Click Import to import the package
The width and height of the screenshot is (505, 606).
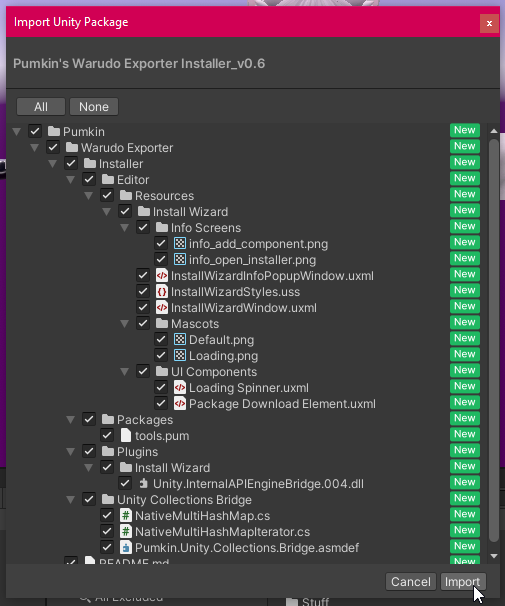(463, 581)
